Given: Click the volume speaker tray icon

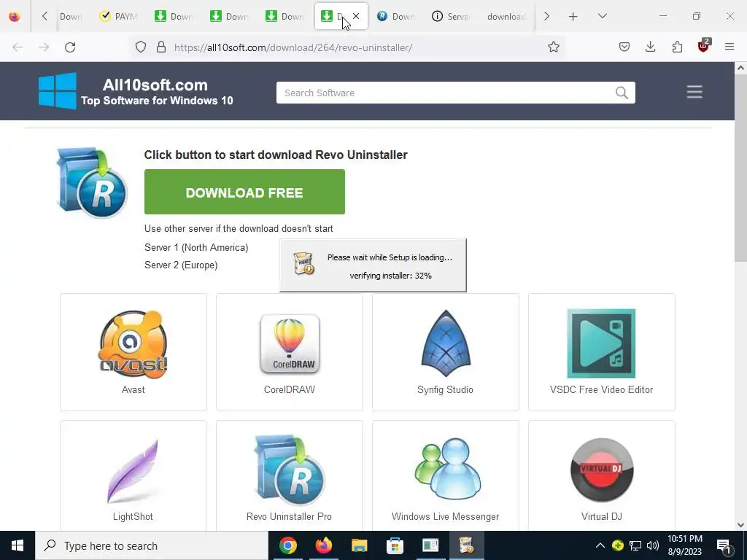Looking at the screenshot, I should (653, 545).
